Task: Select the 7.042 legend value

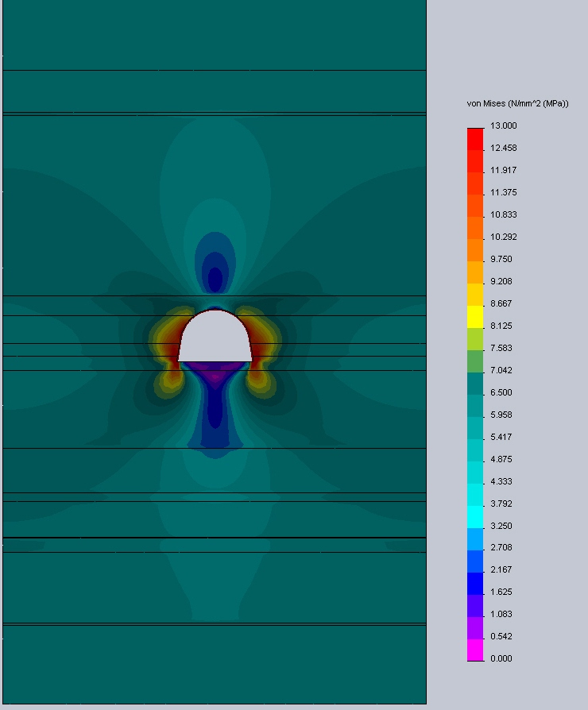Action: click(x=501, y=370)
